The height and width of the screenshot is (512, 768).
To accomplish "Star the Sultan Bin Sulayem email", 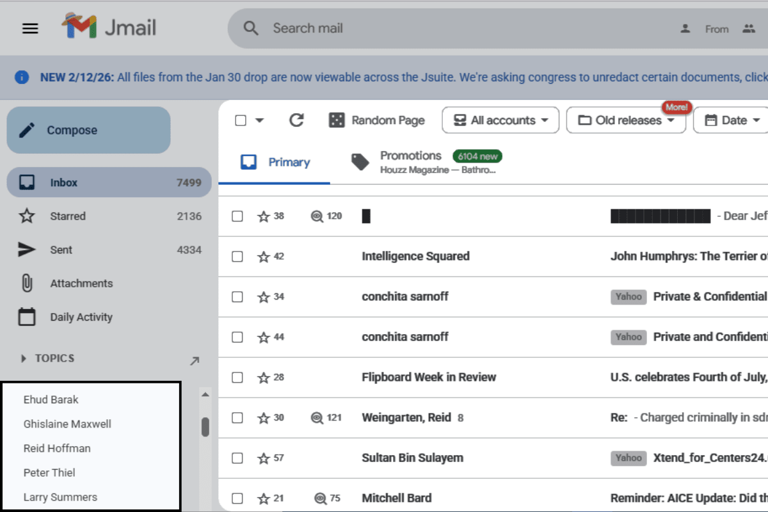I will [x=264, y=458].
